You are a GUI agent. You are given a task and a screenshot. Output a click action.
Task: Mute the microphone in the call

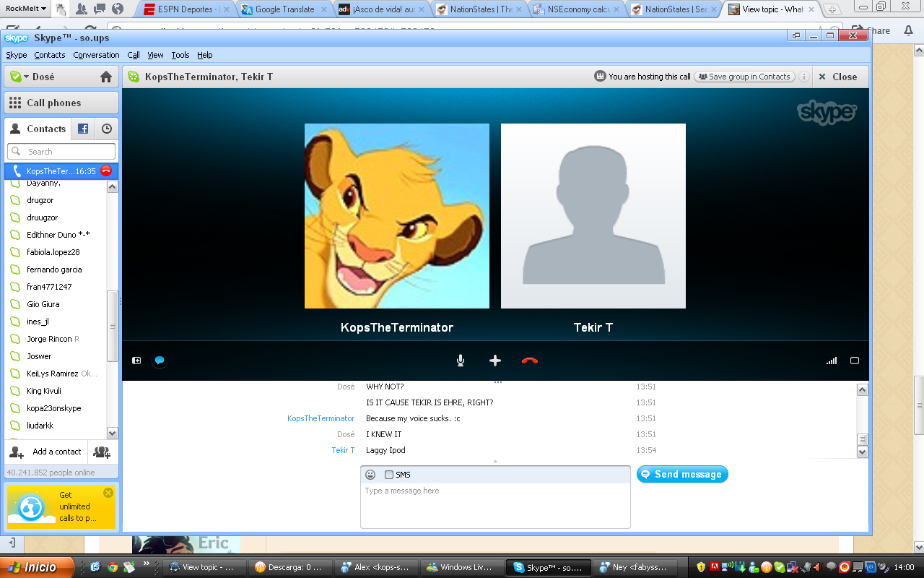(461, 361)
